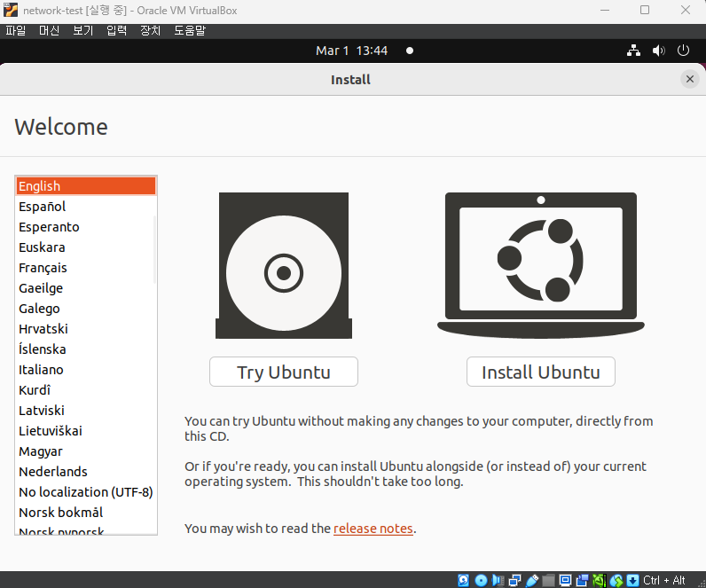Open the 파일 menu
Viewport: 706px width, 588px height.
coord(16,31)
